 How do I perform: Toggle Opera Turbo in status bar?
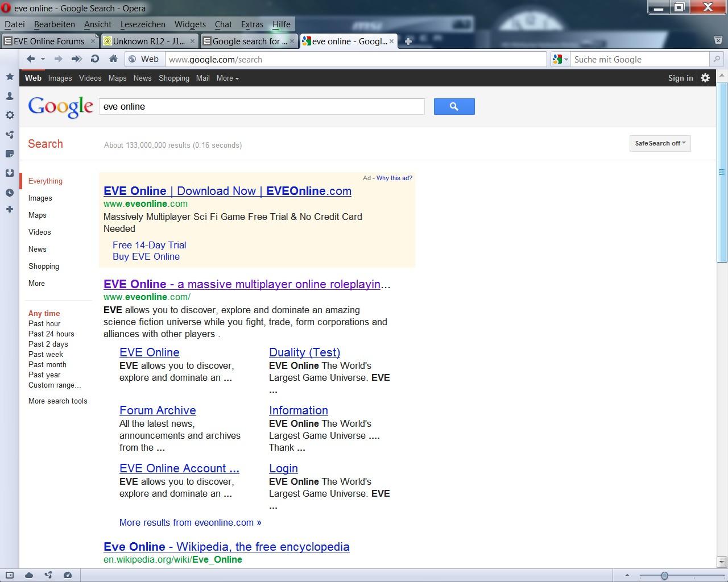(68, 575)
